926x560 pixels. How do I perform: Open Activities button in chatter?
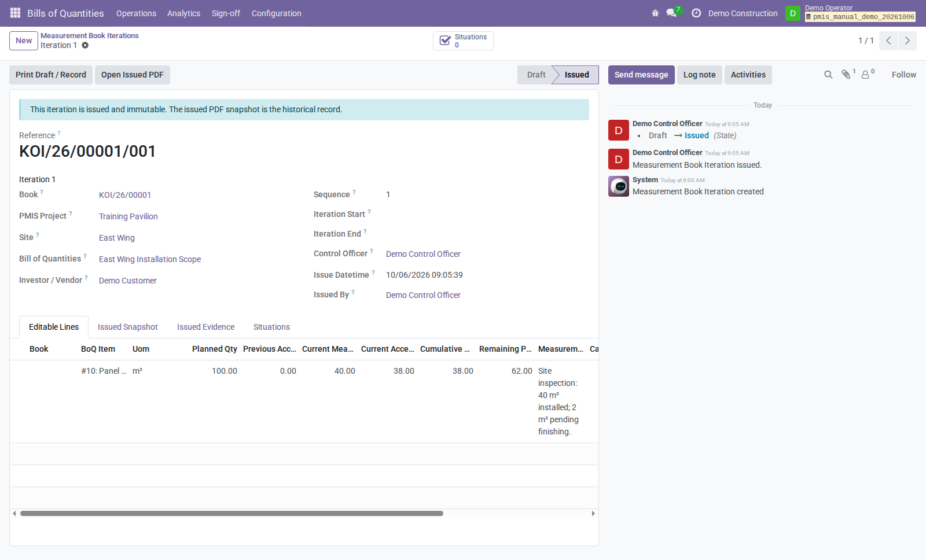pyautogui.click(x=748, y=75)
